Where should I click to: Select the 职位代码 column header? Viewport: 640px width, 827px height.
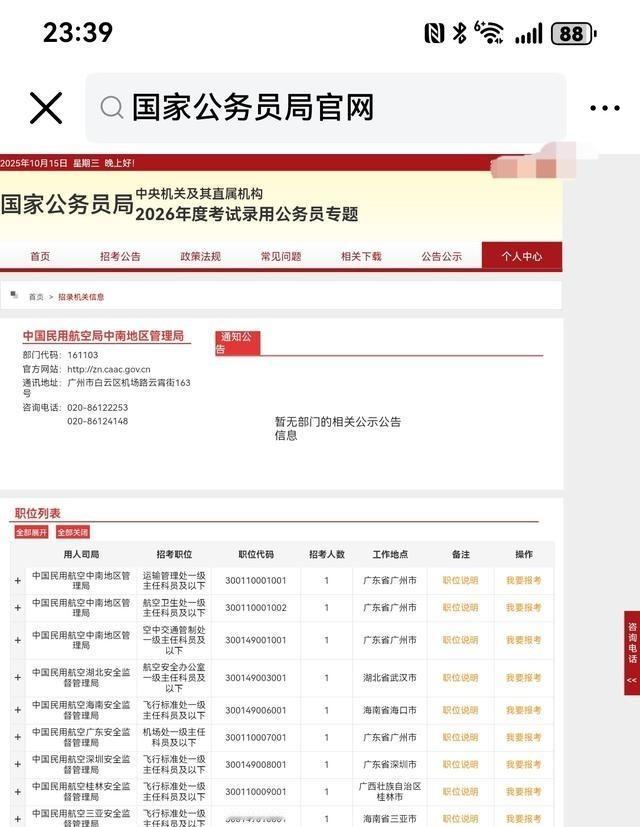256,554
